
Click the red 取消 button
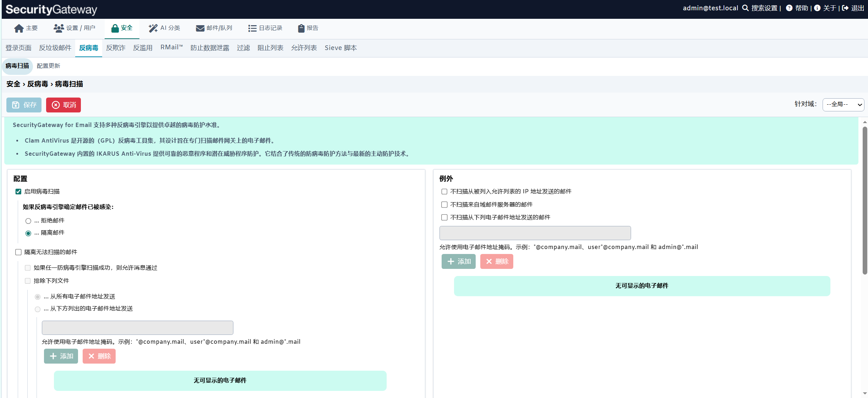(63, 105)
